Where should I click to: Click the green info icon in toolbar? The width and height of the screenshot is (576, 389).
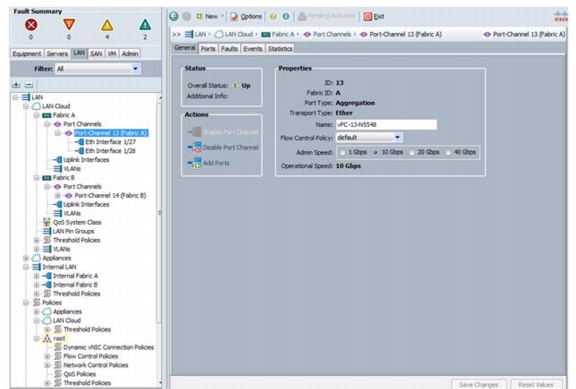pos(286,16)
